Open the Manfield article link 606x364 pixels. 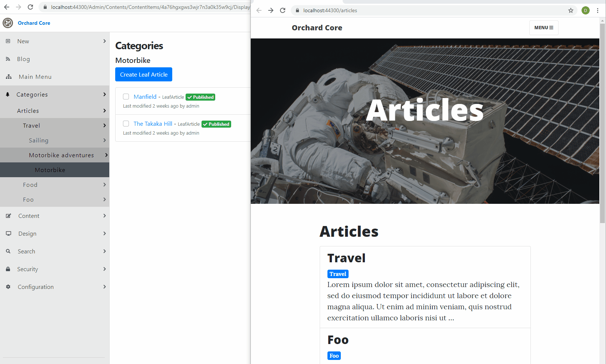click(x=145, y=97)
